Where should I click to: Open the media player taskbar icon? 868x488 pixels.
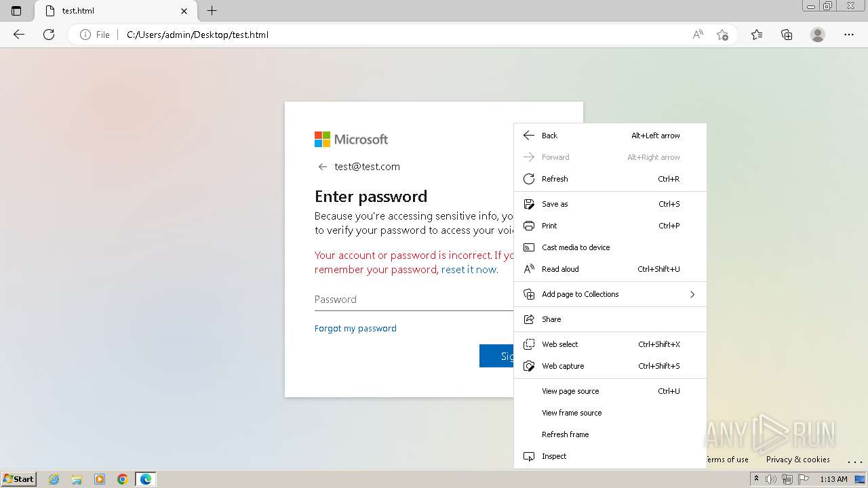[x=100, y=479]
